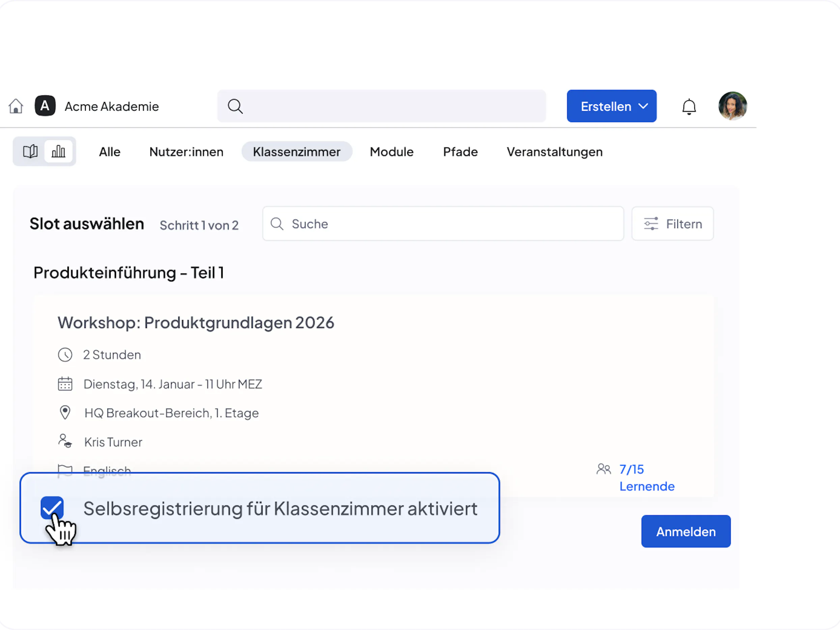840x630 pixels.
Task: Switch to the Module tab
Action: [392, 152]
